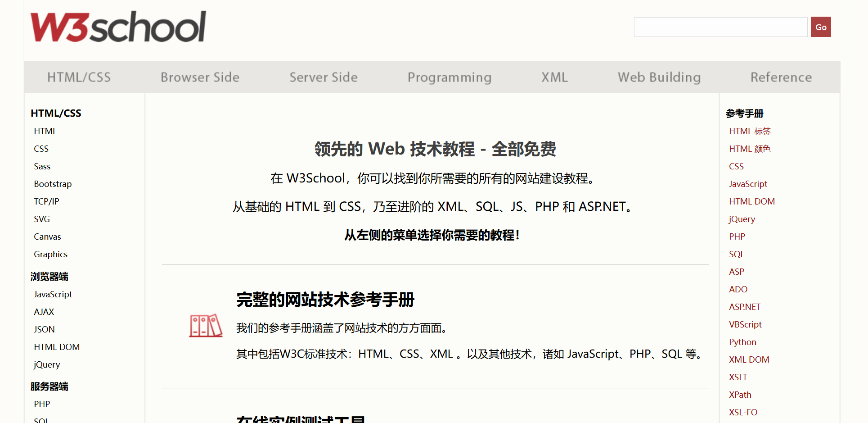Open the Browser Side navigation tab
868x423 pixels.
point(200,77)
